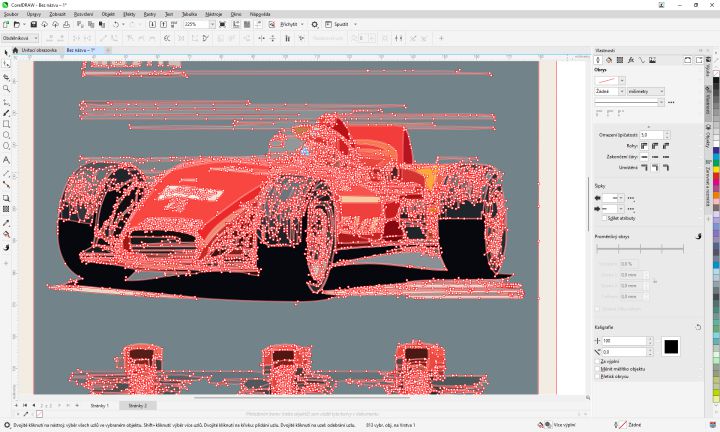This screenshot has width=720, height=432.
Task: Select the Ellipse tool
Action: (x=7, y=136)
